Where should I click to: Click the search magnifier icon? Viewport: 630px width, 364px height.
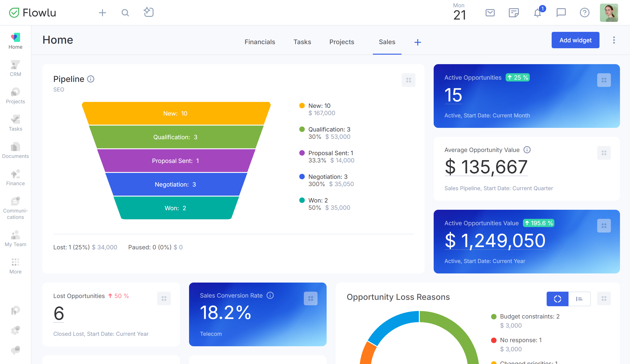125,13
